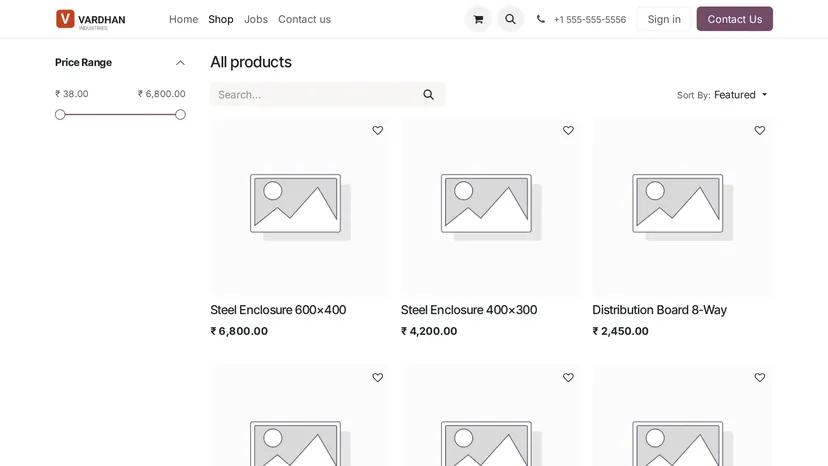The height and width of the screenshot is (466, 828).
Task: Open the shopping cart icon
Action: click(x=478, y=19)
